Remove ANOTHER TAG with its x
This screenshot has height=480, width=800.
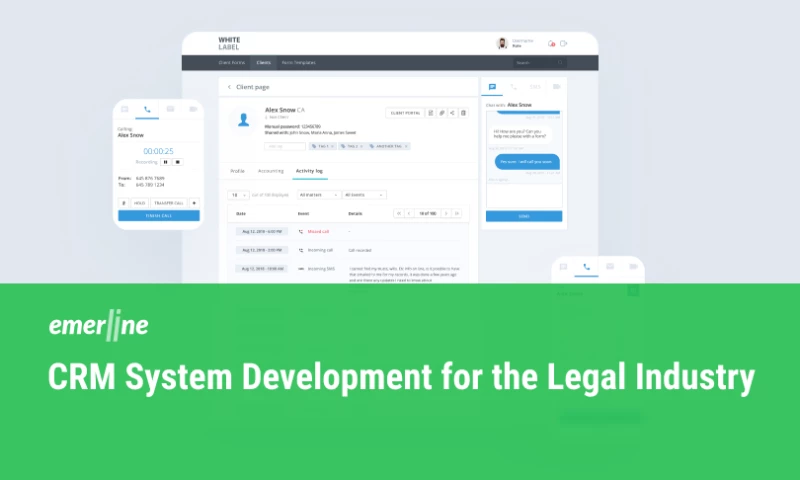[x=406, y=146]
